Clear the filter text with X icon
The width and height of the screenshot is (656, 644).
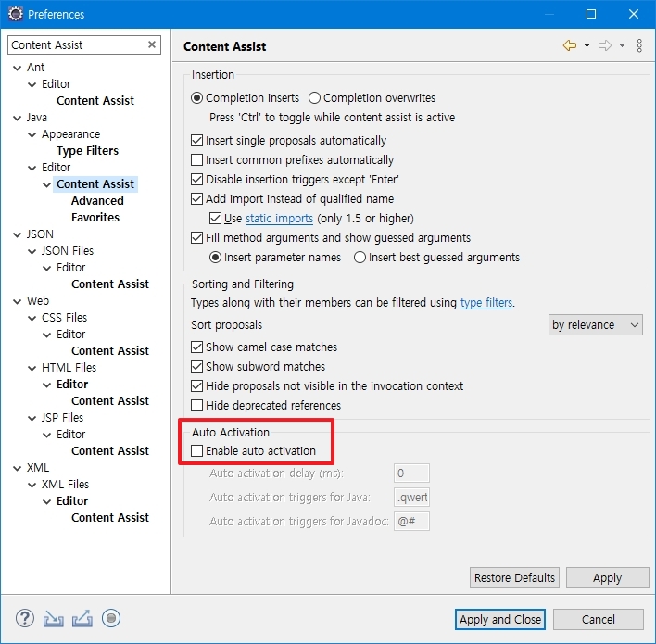pyautogui.click(x=152, y=44)
